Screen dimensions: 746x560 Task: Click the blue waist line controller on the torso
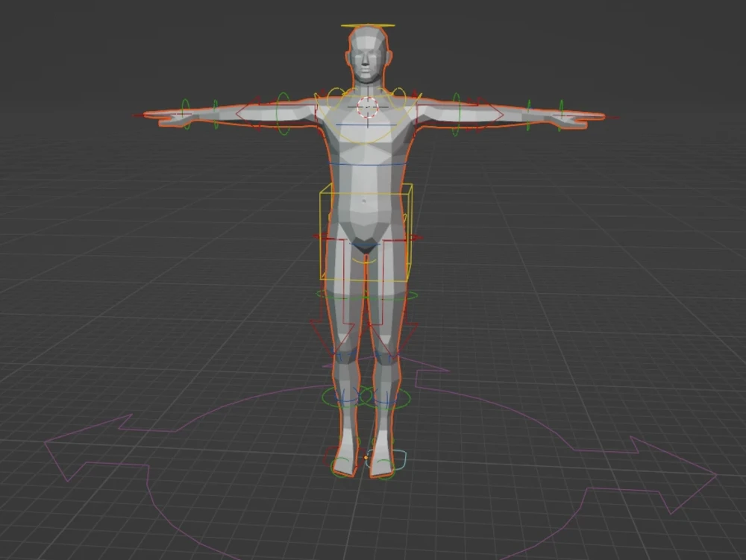[x=366, y=165]
